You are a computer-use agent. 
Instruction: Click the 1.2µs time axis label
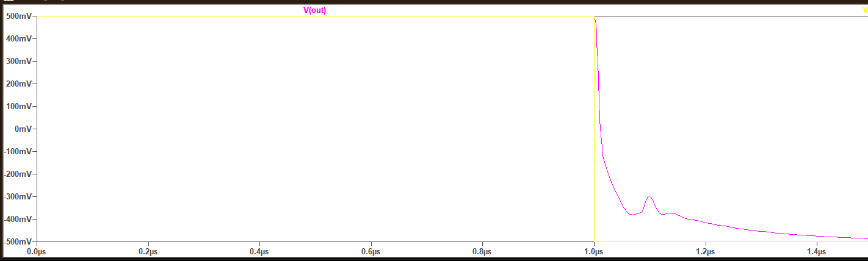click(x=705, y=252)
